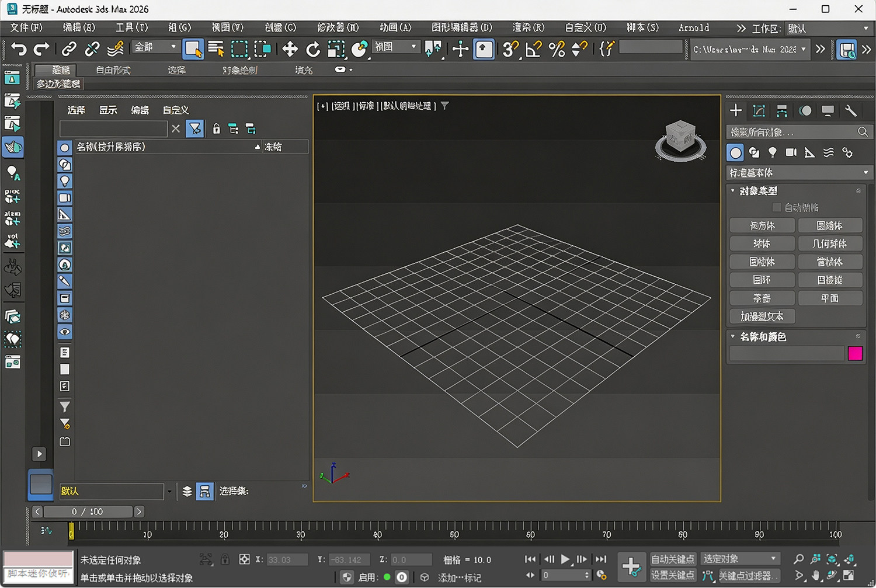The height and width of the screenshot is (588, 876).
Task: Choose the Rectangular Selection Region icon
Action: click(x=239, y=49)
